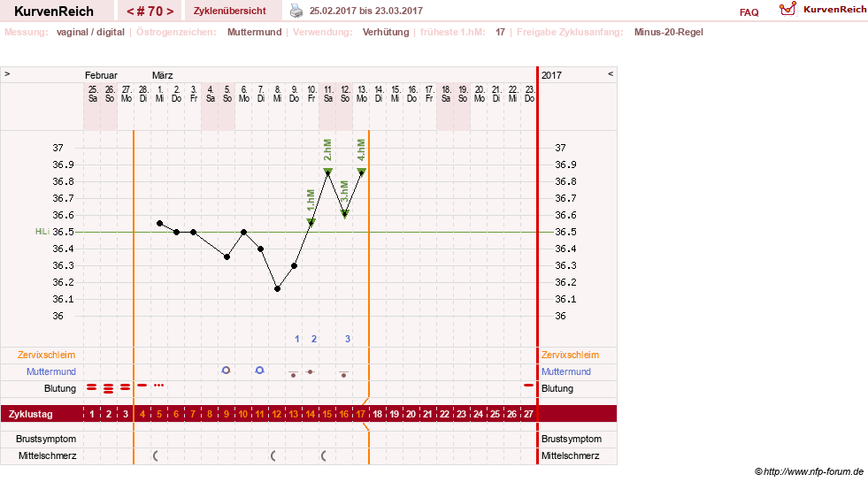Select cycle day 27 in the Zyklustag bar

[x=528, y=414]
